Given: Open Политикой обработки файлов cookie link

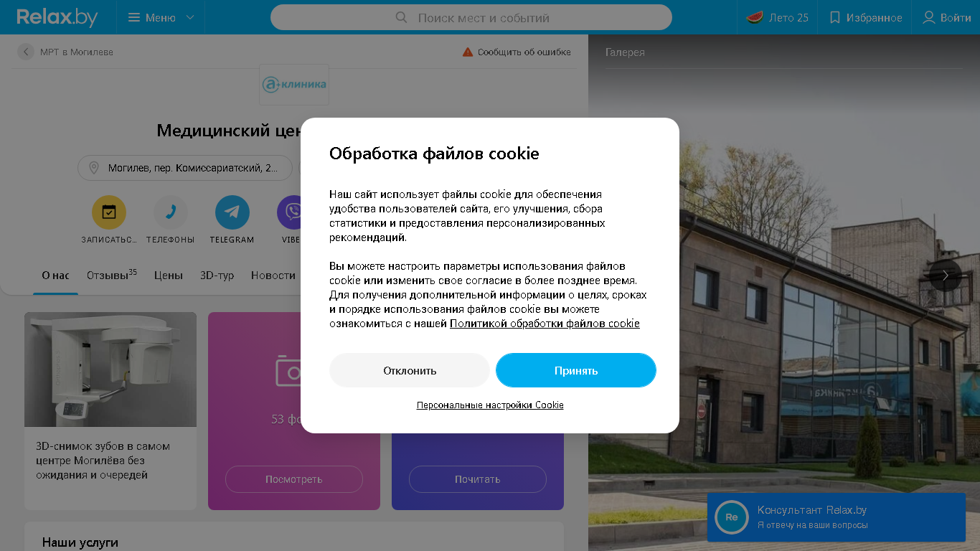Looking at the screenshot, I should pos(545,324).
